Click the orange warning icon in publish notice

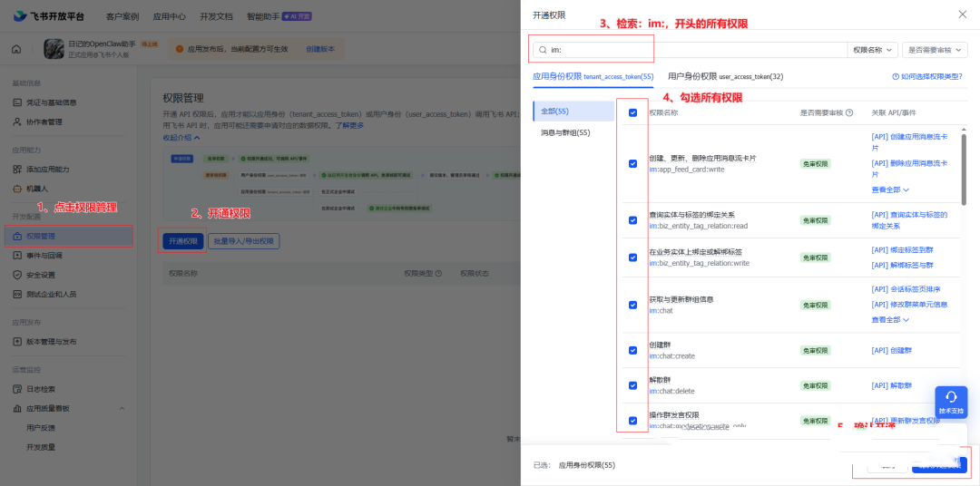point(180,49)
